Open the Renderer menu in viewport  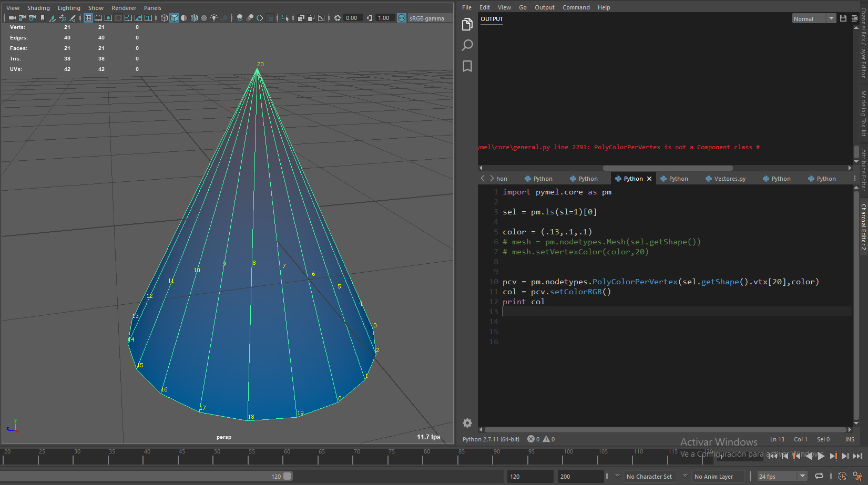(124, 8)
